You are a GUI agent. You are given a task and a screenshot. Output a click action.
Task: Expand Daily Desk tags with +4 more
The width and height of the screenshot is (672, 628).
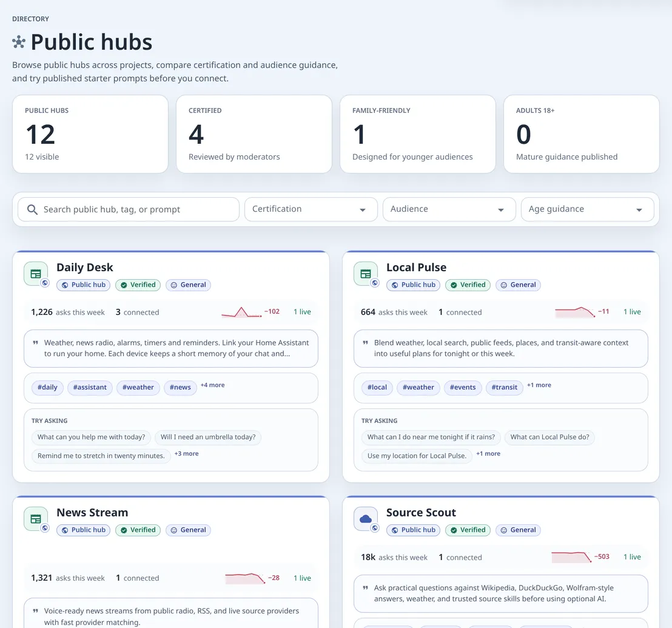point(212,385)
